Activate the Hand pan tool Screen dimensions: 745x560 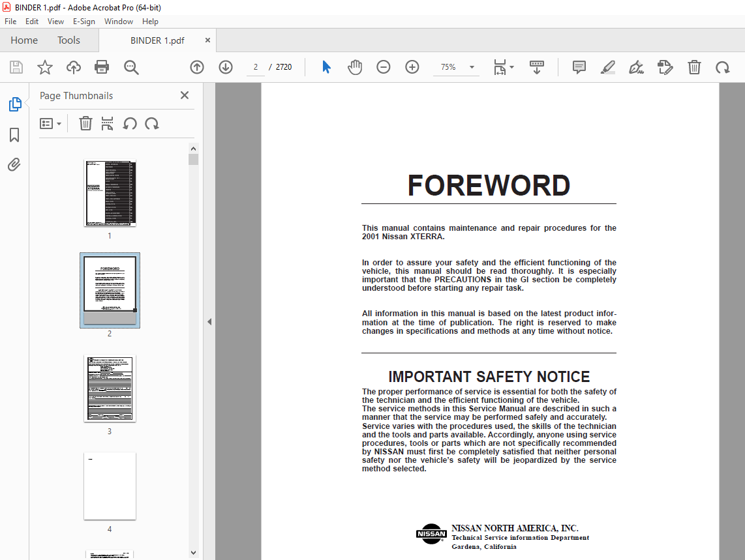354,67
